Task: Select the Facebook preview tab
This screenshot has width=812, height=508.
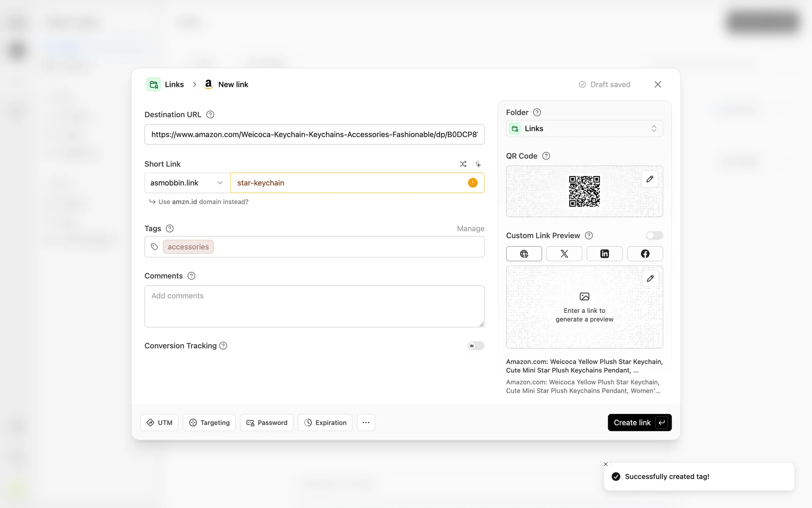Action: click(645, 254)
